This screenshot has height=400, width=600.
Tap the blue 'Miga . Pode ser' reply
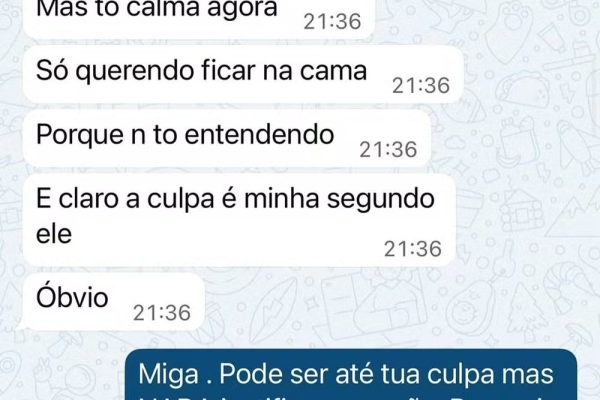click(351, 375)
